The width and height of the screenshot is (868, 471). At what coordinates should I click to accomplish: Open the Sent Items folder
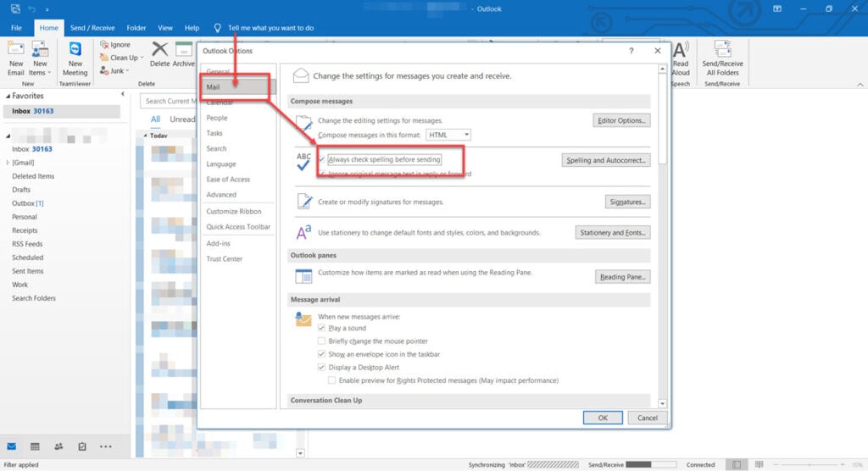click(28, 271)
